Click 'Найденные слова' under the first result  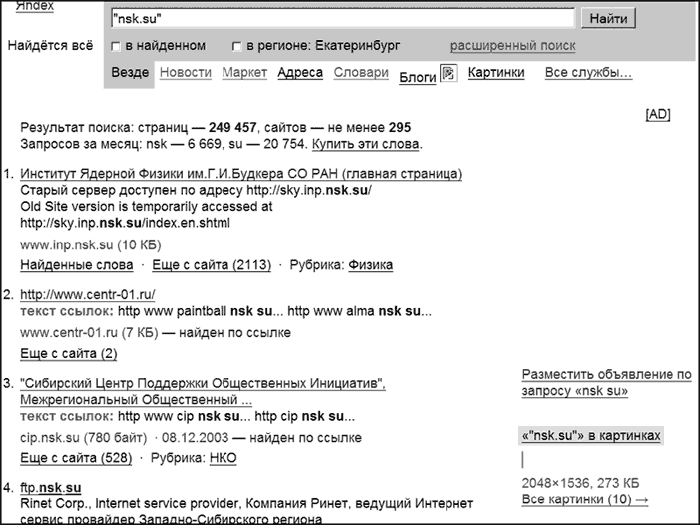click(x=77, y=265)
